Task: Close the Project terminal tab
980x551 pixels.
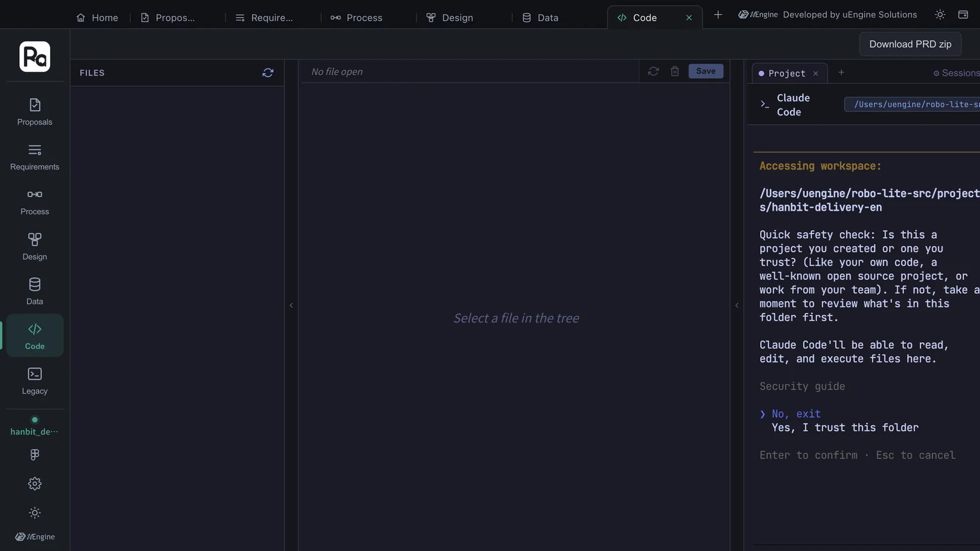Action: click(x=816, y=73)
